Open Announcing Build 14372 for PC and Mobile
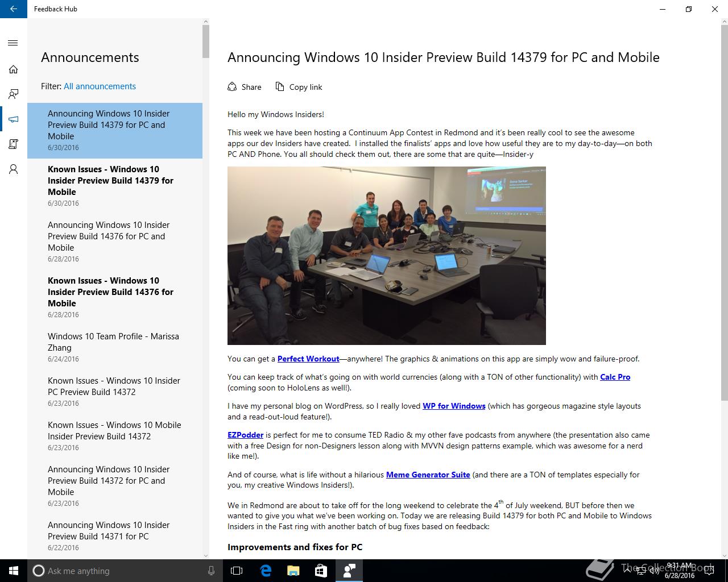Image resolution: width=728 pixels, height=582 pixels. coord(115,486)
